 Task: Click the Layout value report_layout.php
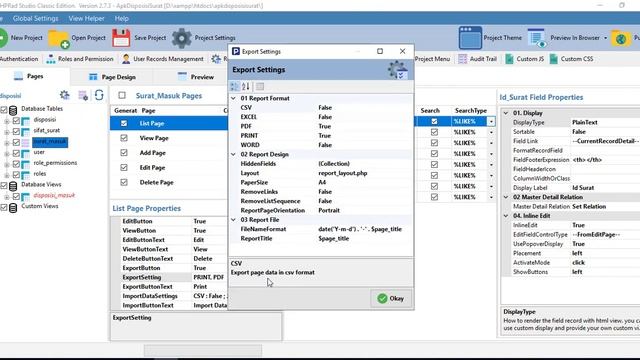[x=342, y=173]
